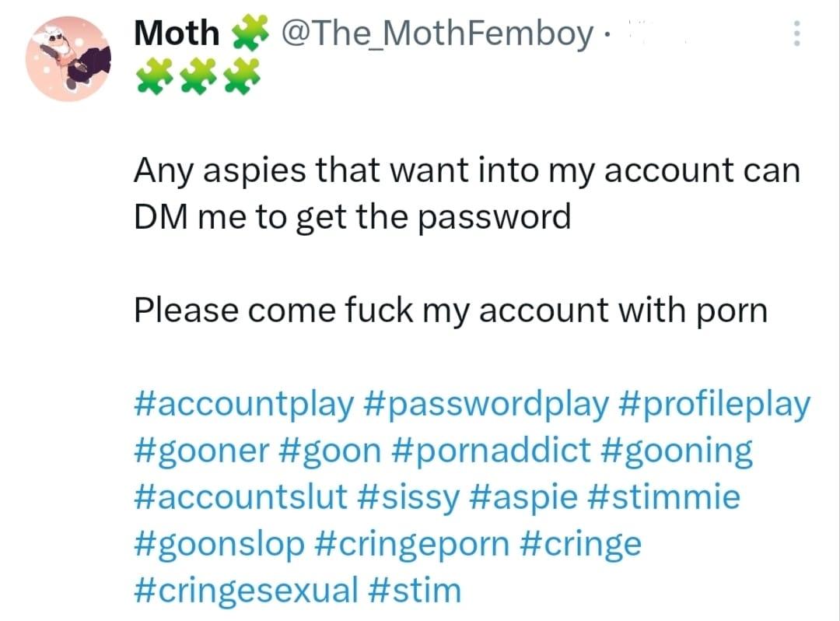Screen dimensions: 840x621
Task: Click the #aspie hashtag
Action: (531, 497)
